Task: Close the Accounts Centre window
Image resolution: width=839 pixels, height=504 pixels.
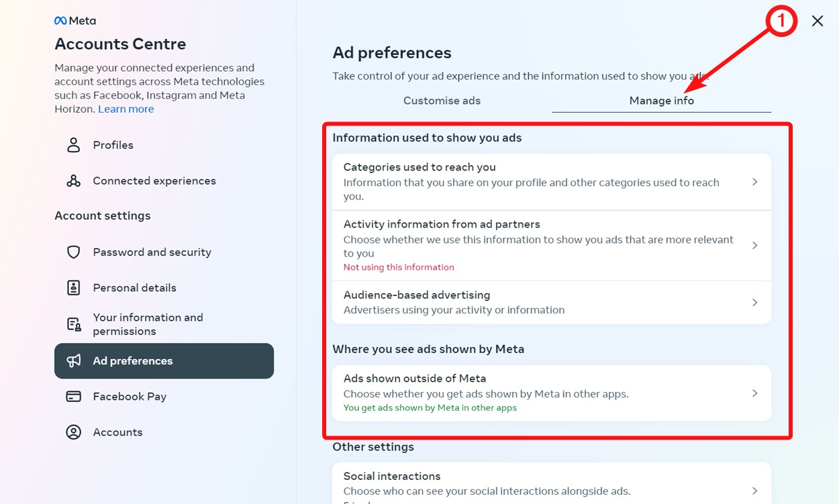Action: pyautogui.click(x=817, y=21)
